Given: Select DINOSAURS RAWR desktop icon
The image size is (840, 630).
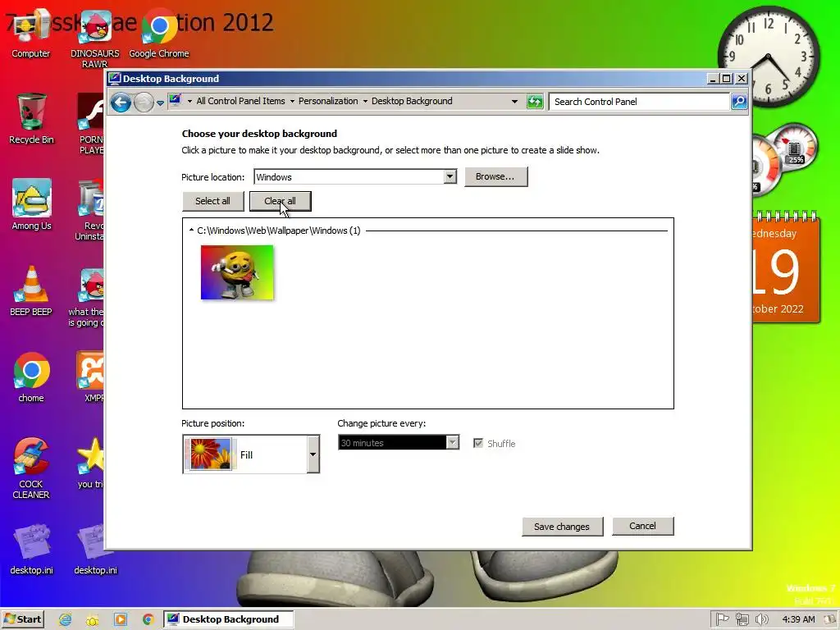Looking at the screenshot, I should point(95,40).
